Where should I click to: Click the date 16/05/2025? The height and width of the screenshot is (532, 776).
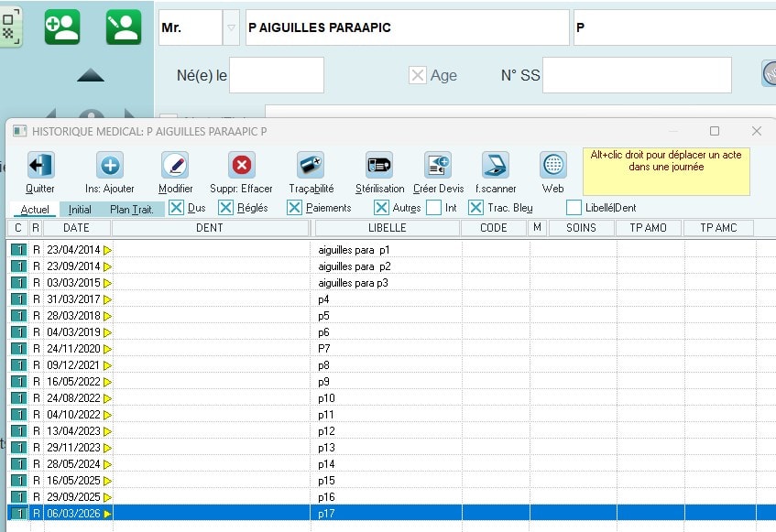tap(73, 481)
